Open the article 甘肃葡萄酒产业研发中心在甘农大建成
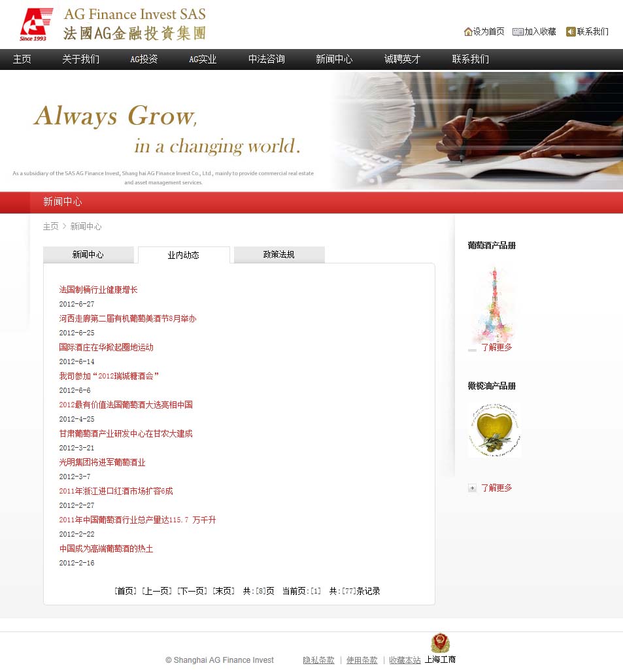Viewport: 623px width, 672px height. (x=126, y=433)
